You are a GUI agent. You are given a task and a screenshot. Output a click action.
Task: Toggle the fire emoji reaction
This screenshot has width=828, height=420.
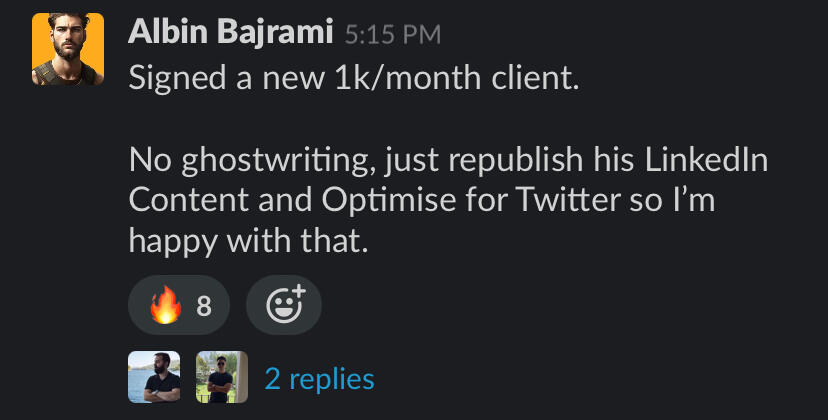pyautogui.click(x=179, y=305)
